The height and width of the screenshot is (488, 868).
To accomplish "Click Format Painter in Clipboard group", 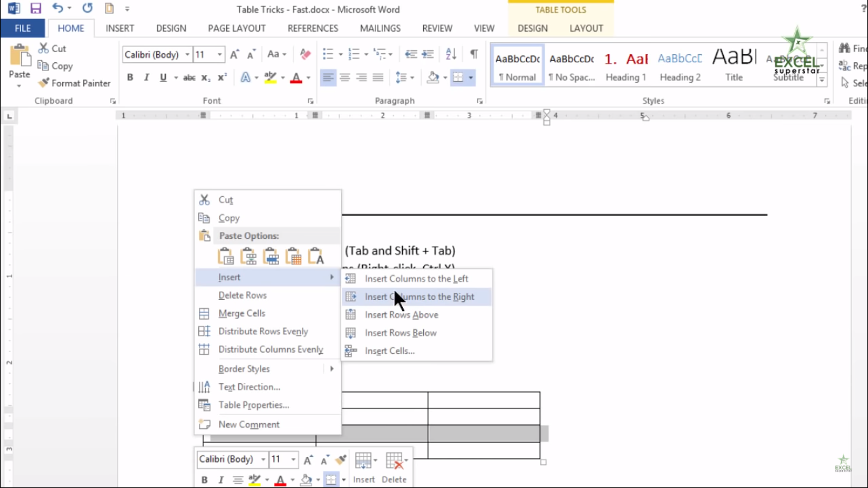I will pyautogui.click(x=74, y=83).
